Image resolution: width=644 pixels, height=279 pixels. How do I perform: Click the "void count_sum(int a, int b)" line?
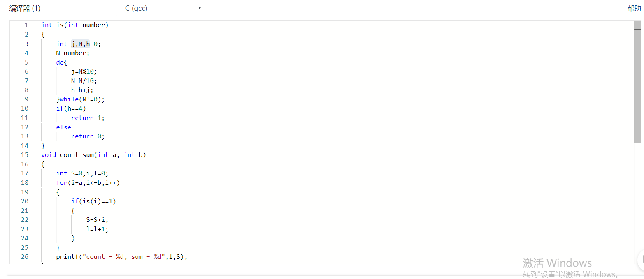coord(93,155)
